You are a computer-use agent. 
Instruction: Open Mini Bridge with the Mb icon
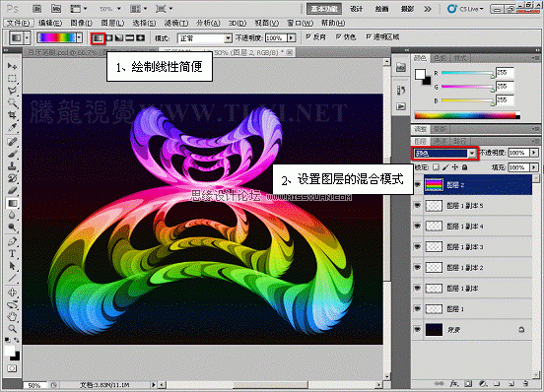click(56, 9)
